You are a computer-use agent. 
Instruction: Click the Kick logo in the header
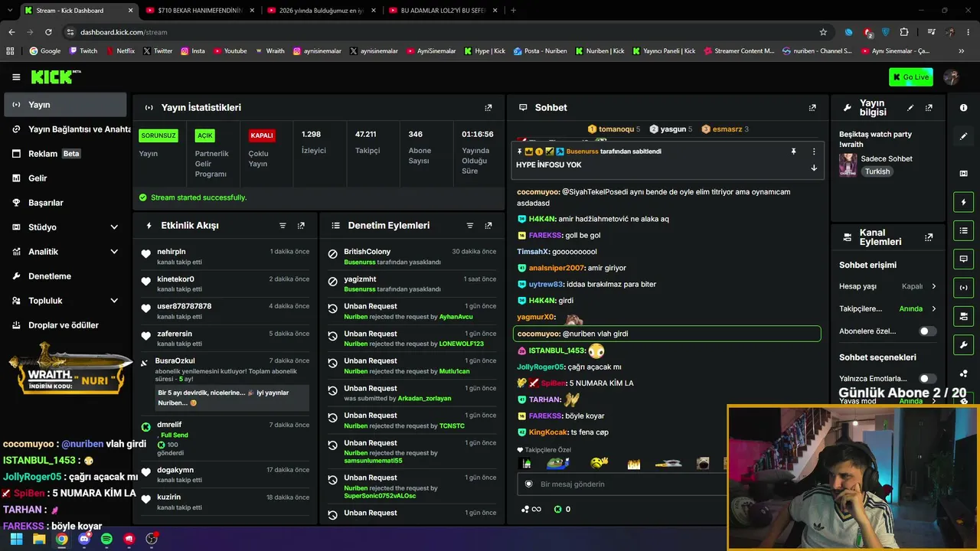(x=56, y=77)
